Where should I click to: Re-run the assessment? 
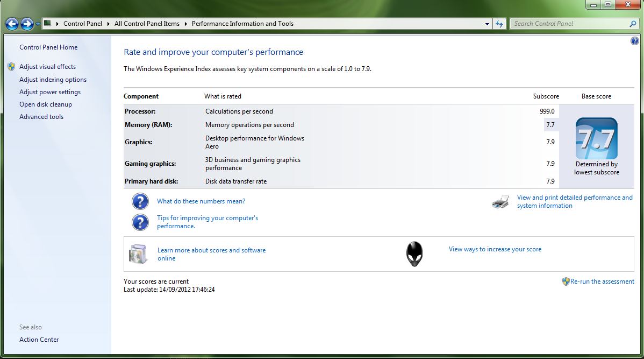(x=602, y=281)
